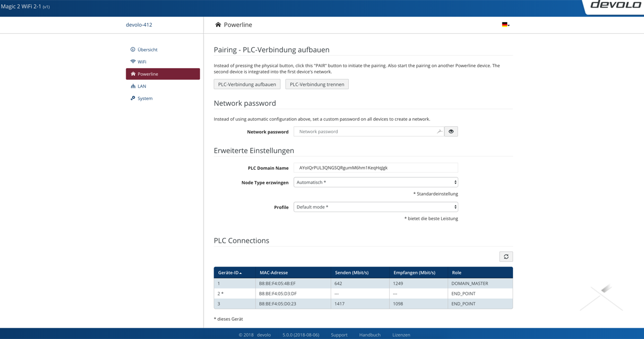
Task: Toggle network password visibility eye button
Action: (451, 132)
